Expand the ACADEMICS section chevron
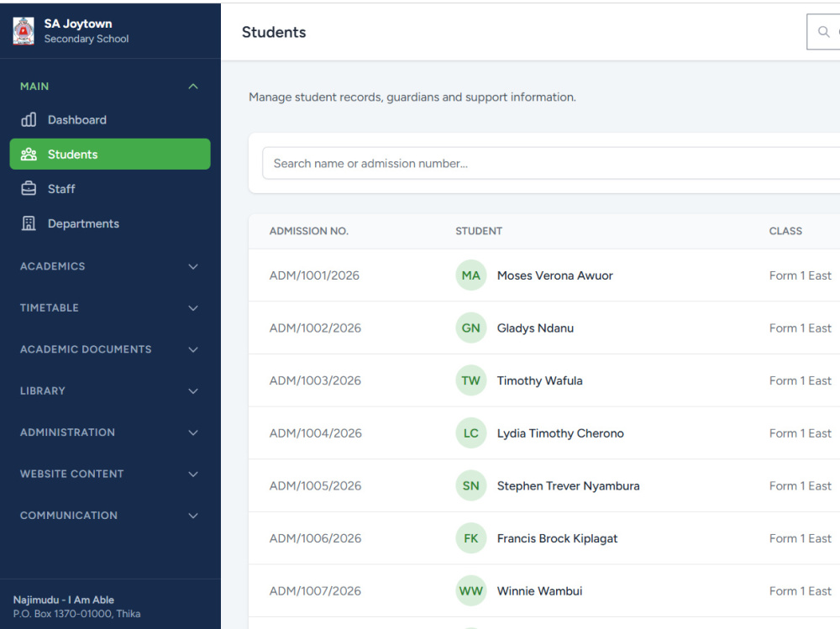The width and height of the screenshot is (840, 629). [193, 266]
